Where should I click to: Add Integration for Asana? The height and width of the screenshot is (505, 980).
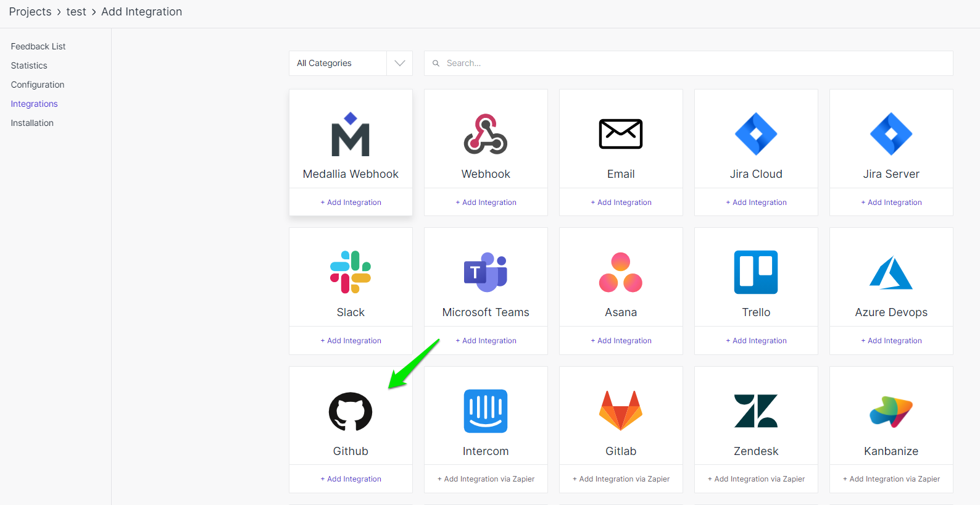tap(621, 341)
